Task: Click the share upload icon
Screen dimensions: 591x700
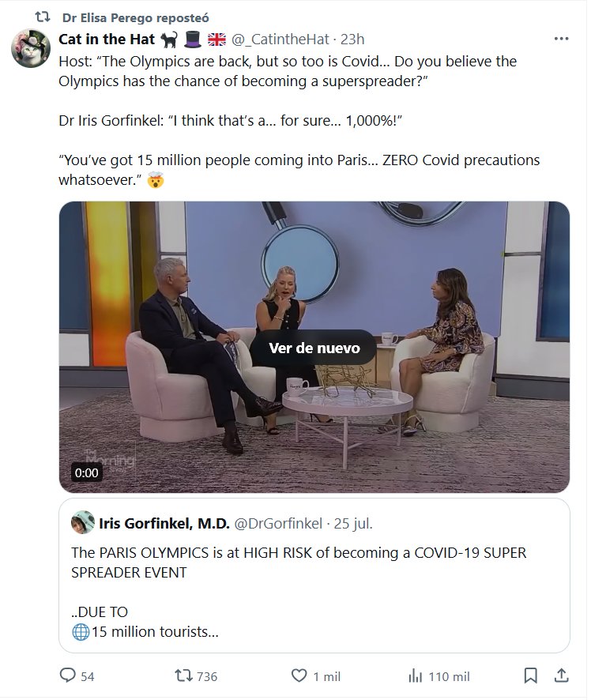Action: pyautogui.click(x=561, y=676)
